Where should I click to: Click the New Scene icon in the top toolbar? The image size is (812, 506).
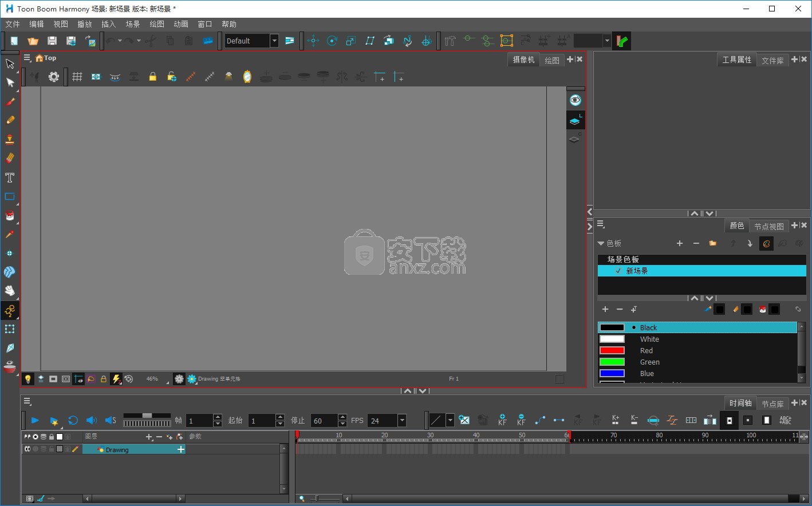click(14, 41)
